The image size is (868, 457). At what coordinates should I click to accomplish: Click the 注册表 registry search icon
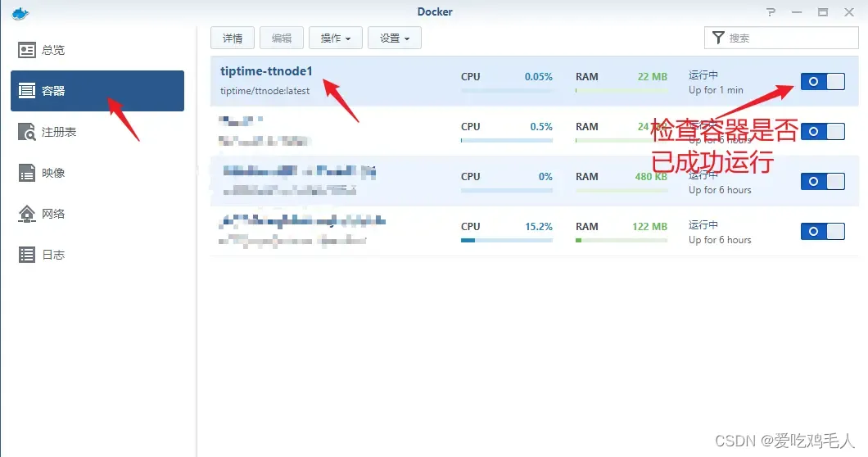pos(26,132)
